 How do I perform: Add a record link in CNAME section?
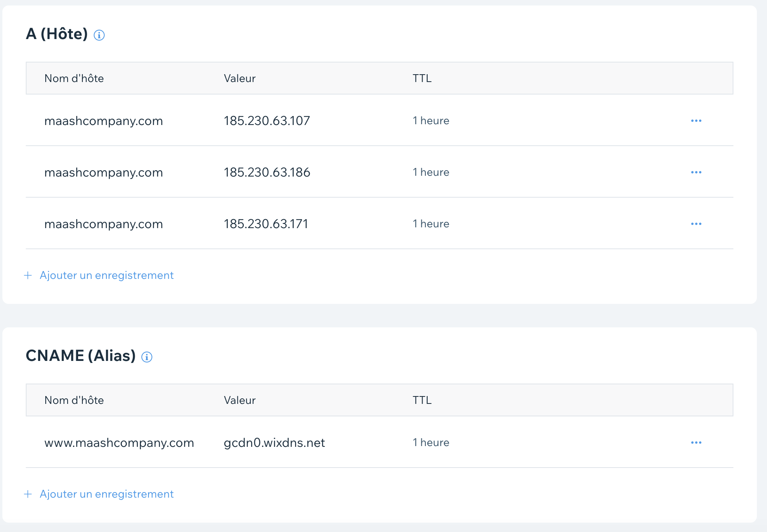107,494
